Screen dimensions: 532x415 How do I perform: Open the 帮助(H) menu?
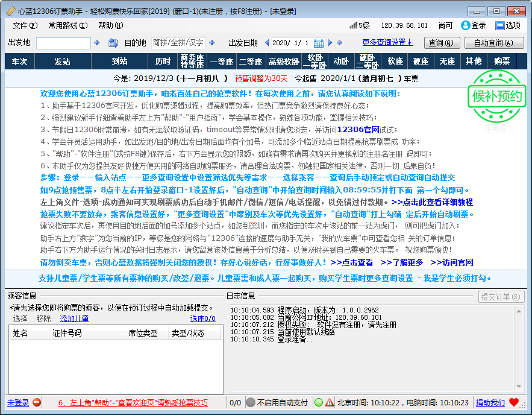(x=111, y=25)
